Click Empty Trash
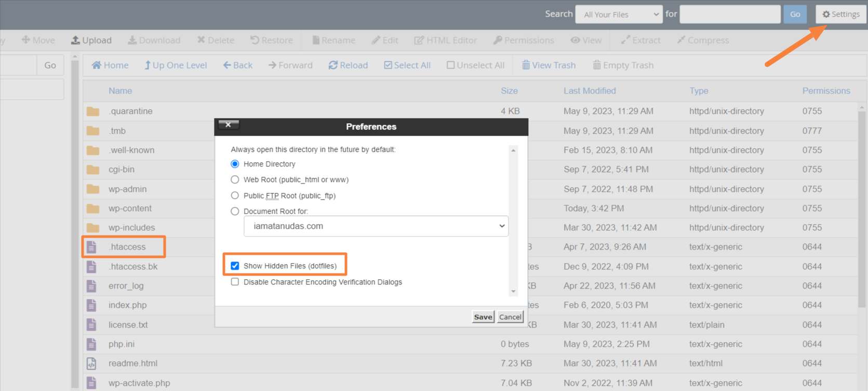The image size is (868, 391). click(x=623, y=65)
